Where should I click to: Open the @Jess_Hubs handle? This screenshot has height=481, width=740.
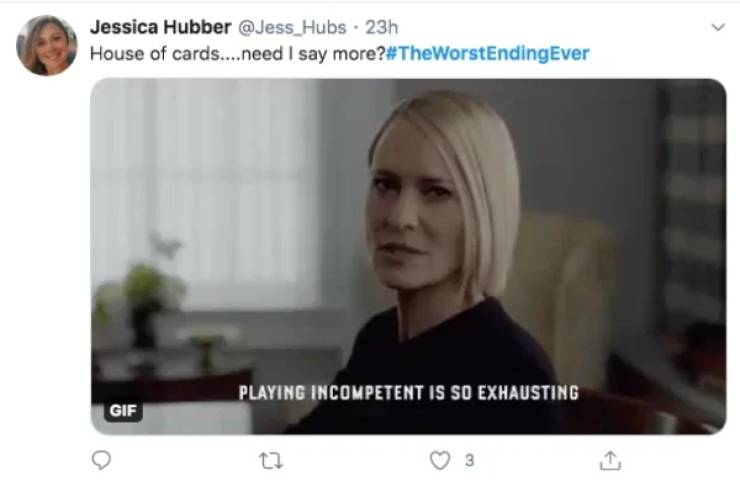click(292, 27)
